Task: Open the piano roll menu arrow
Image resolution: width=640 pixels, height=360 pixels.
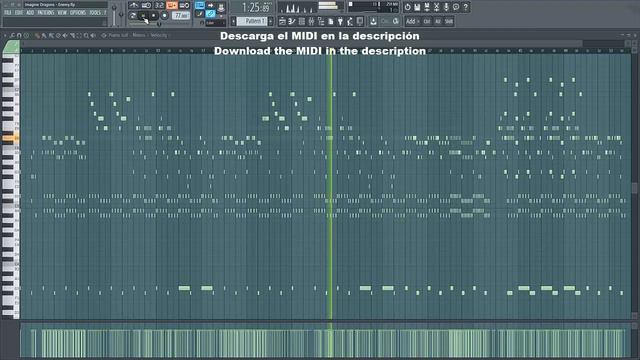Action: tap(5, 36)
